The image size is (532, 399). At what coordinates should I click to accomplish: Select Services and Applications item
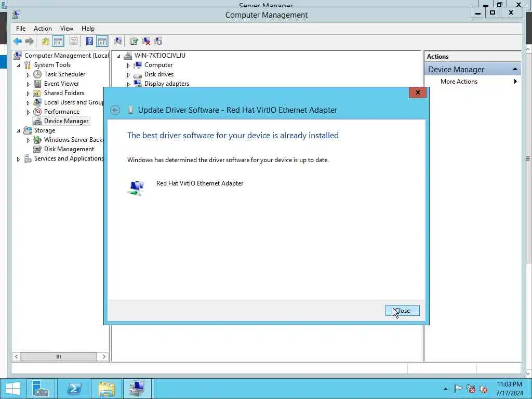[69, 158]
